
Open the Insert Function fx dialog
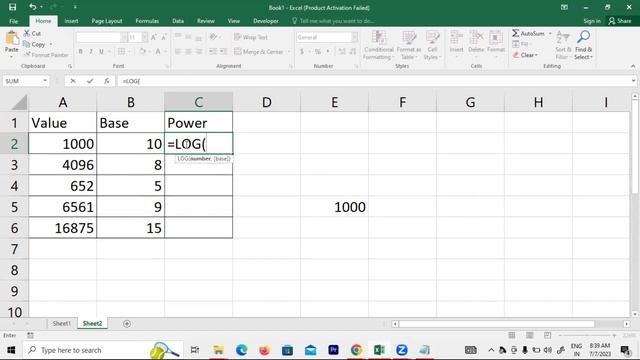click(107, 81)
